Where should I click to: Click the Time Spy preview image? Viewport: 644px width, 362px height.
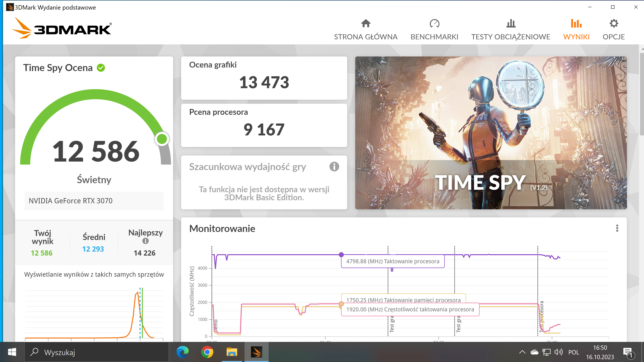tap(491, 133)
